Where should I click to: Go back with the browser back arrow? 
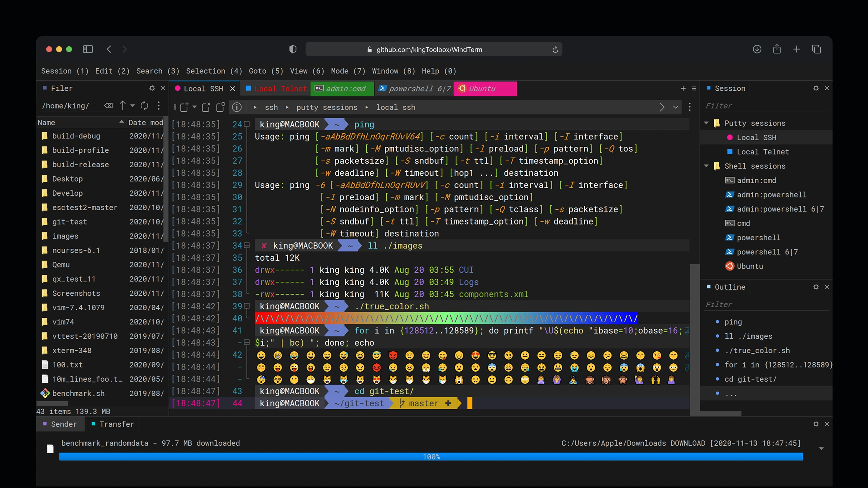[x=109, y=49]
